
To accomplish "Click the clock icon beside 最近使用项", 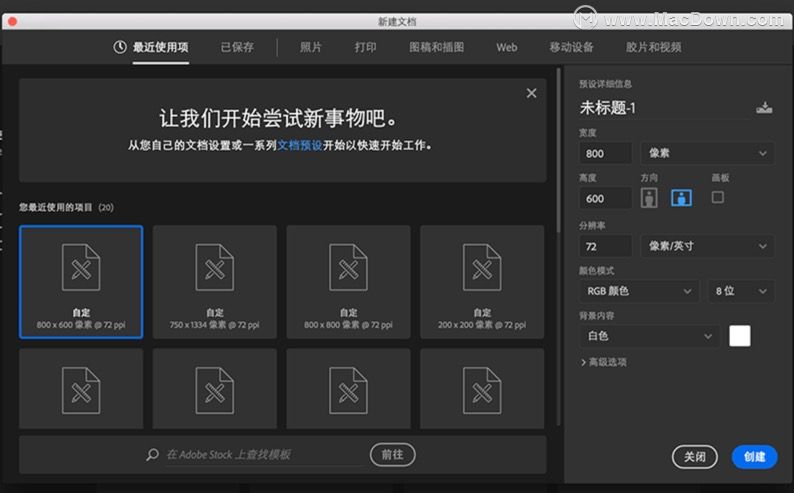I will (120, 47).
